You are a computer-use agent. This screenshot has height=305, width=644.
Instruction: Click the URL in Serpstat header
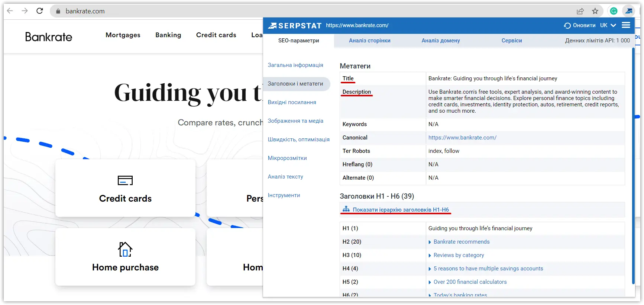357,25
